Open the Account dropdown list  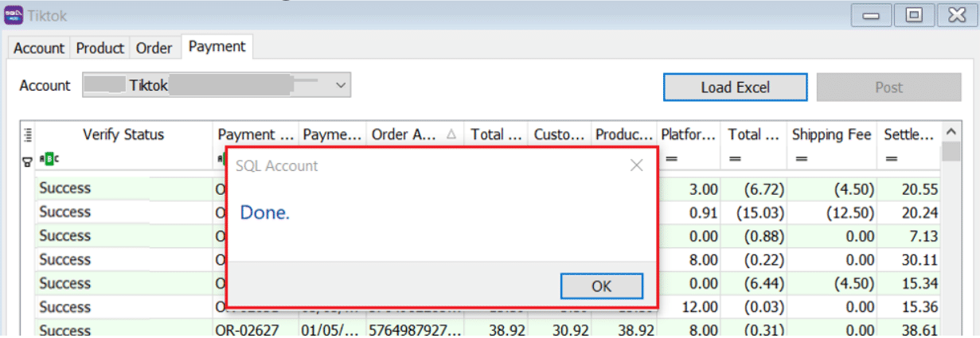click(x=340, y=84)
